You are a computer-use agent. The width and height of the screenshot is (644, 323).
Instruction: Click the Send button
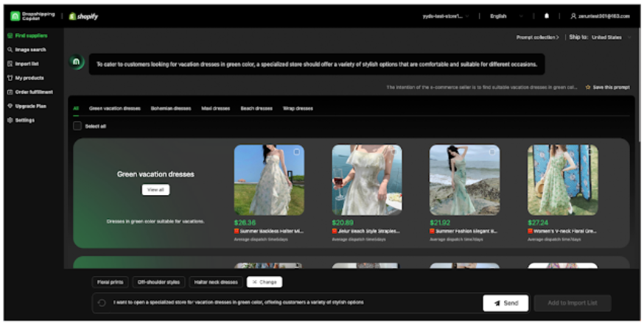point(505,302)
